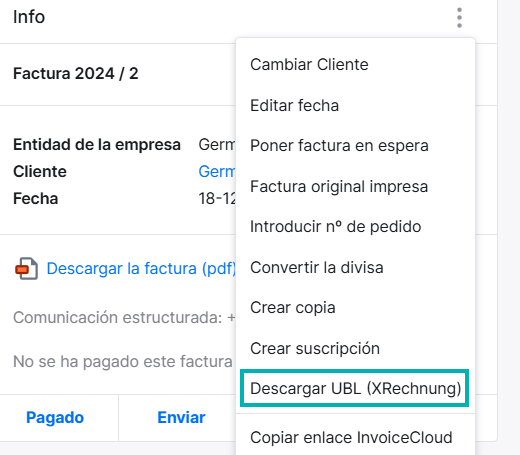Click Copiar enlace InvoiceCloud
Viewport: 520px width, 455px height.
[351, 437]
